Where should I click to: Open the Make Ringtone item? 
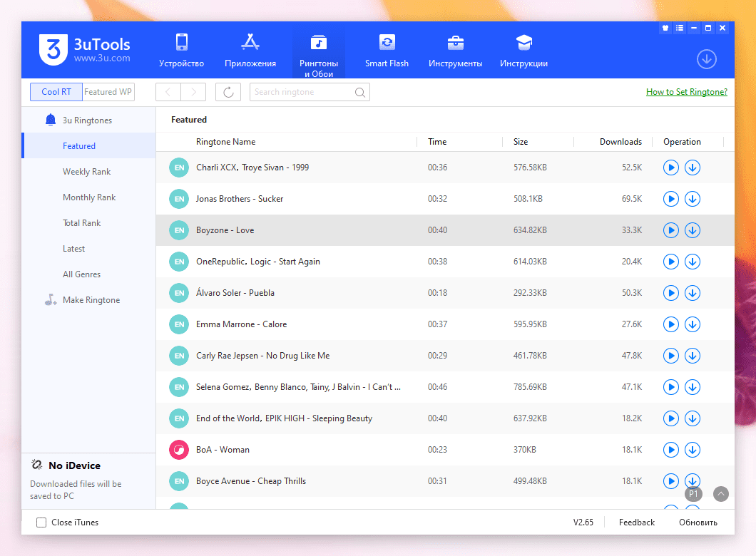(91, 300)
